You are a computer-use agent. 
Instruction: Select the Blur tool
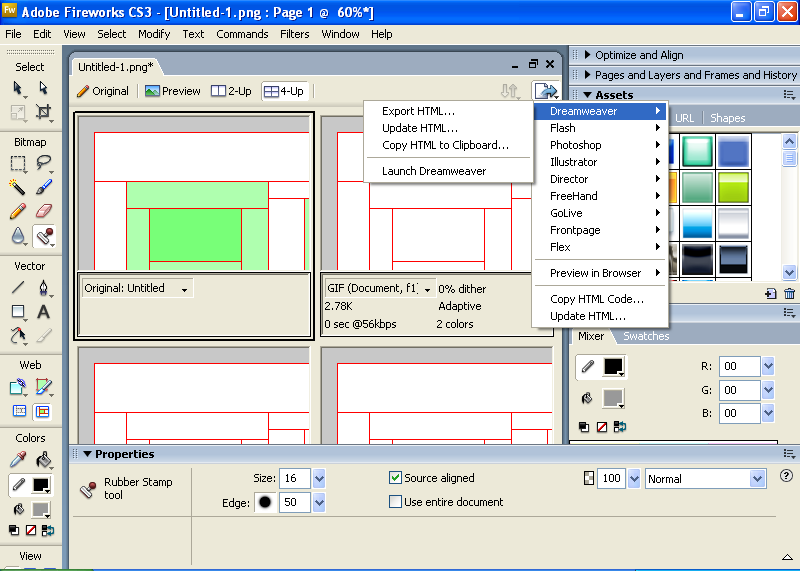18,236
